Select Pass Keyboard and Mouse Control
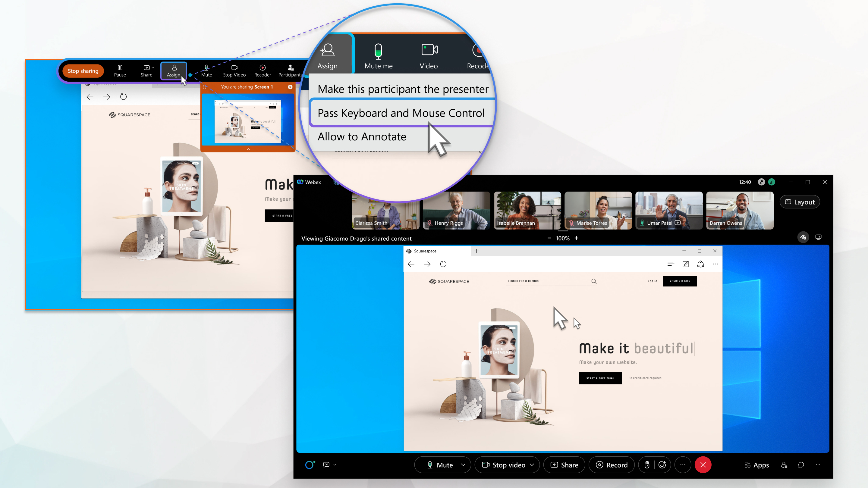868x488 pixels. [401, 113]
